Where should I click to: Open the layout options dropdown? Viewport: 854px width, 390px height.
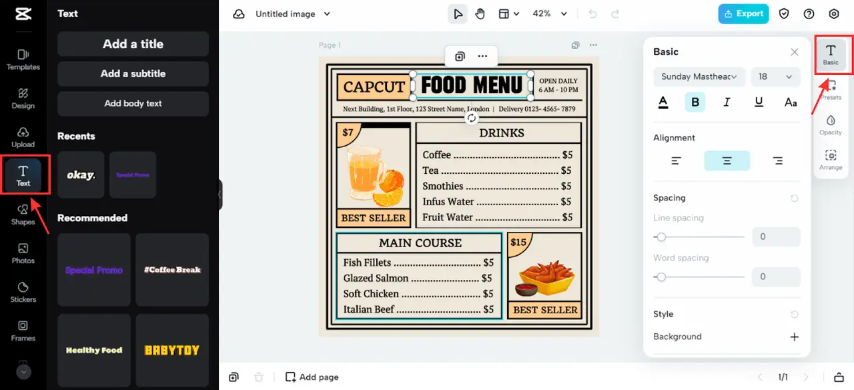[509, 14]
